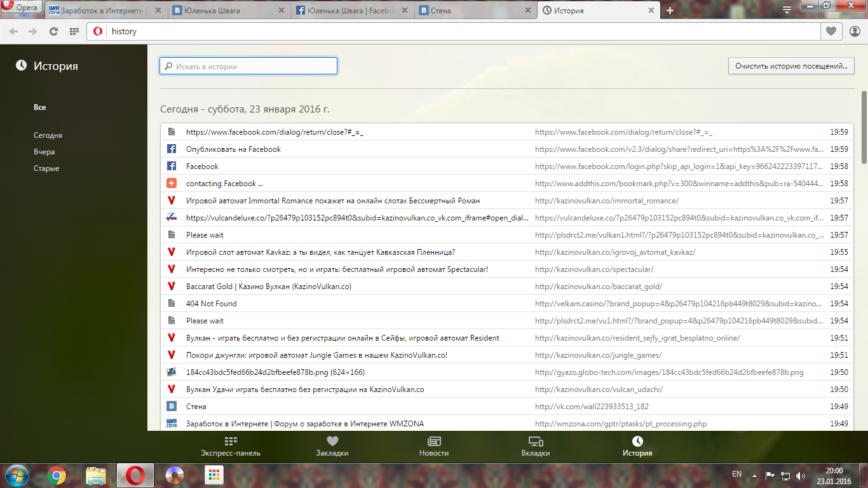Reload the history page
The image size is (868, 488).
click(53, 31)
